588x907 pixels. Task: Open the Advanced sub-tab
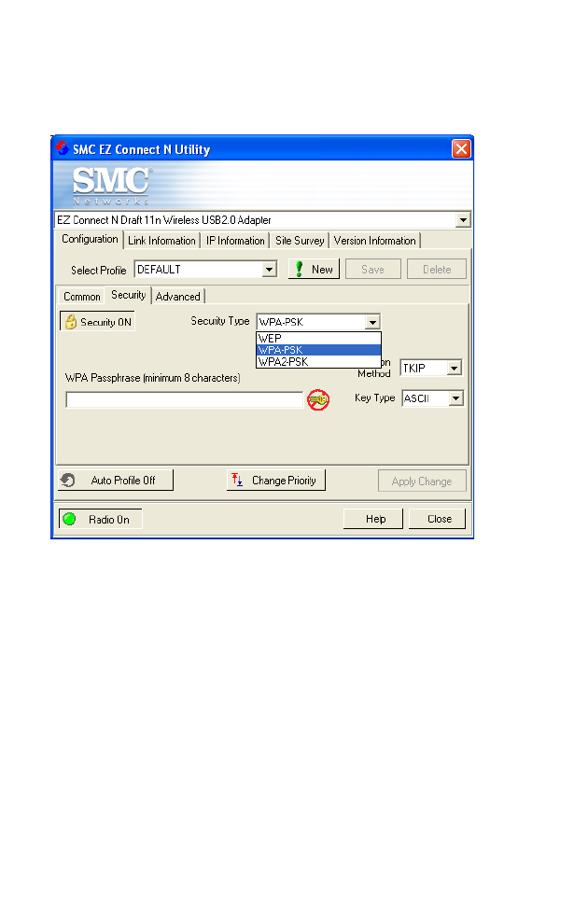click(177, 296)
